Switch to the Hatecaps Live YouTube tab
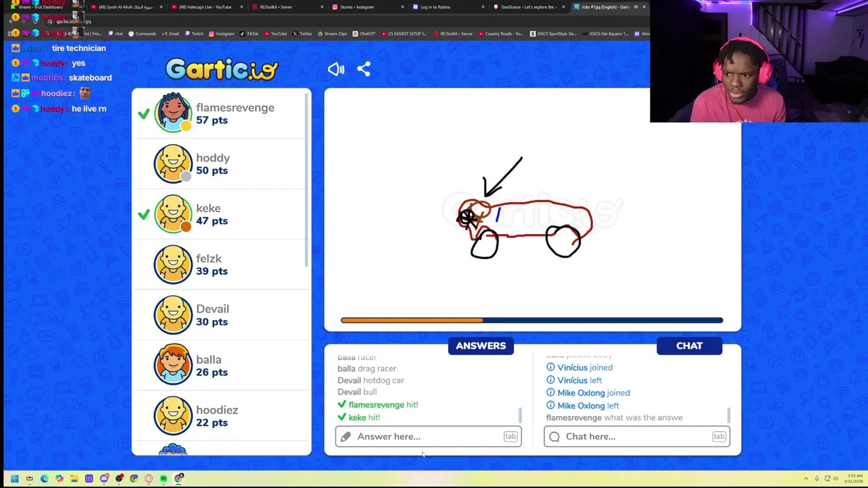Viewport: 868px width, 488px height. tap(207, 7)
